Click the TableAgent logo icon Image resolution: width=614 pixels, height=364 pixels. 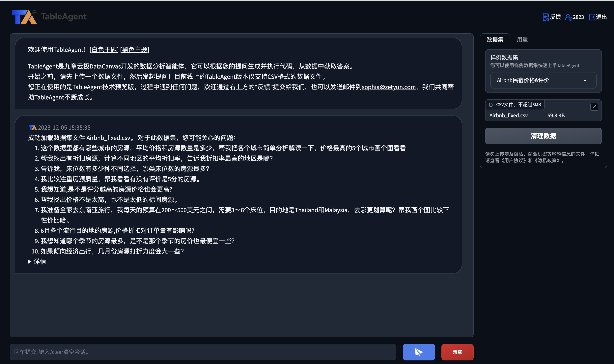[25, 17]
